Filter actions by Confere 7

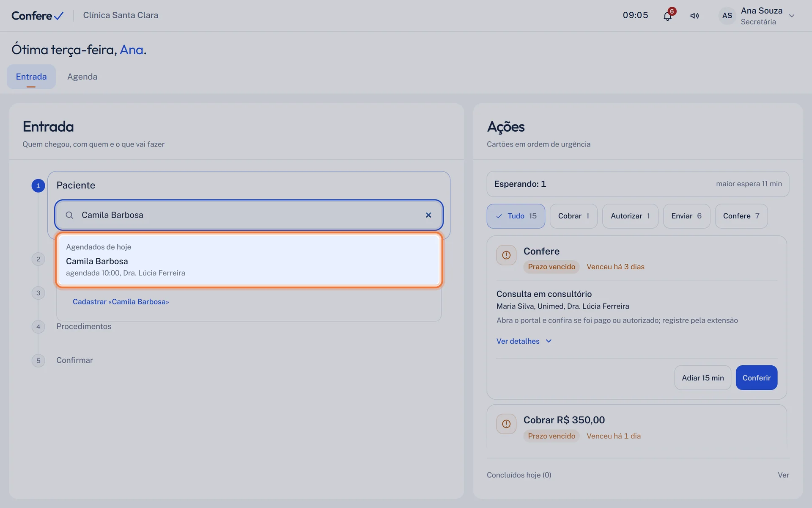[x=741, y=216]
